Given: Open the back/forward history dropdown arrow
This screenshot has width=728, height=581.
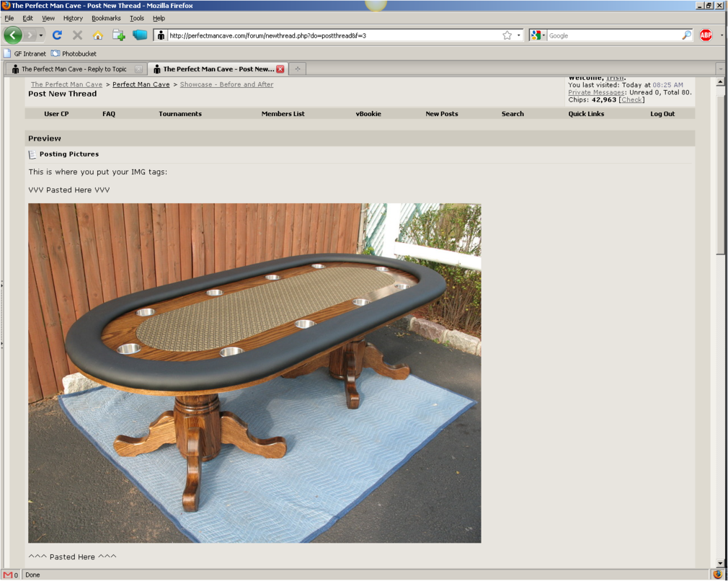Looking at the screenshot, I should (x=41, y=35).
